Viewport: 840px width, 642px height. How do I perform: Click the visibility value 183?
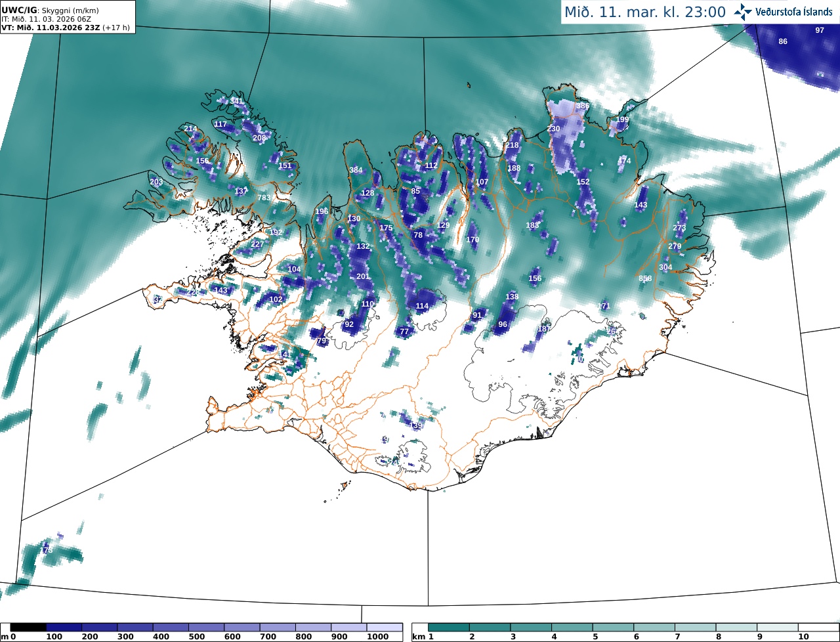(x=532, y=225)
